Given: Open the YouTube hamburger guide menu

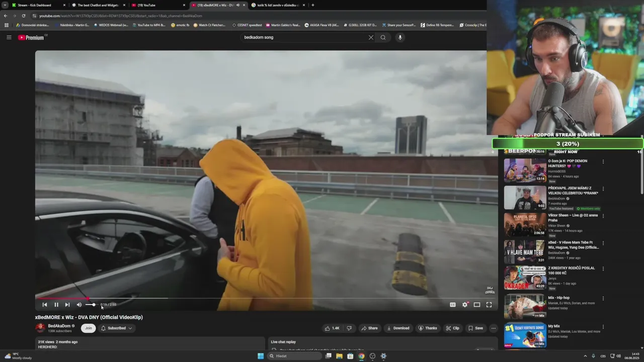Looking at the screenshot, I should [9, 37].
